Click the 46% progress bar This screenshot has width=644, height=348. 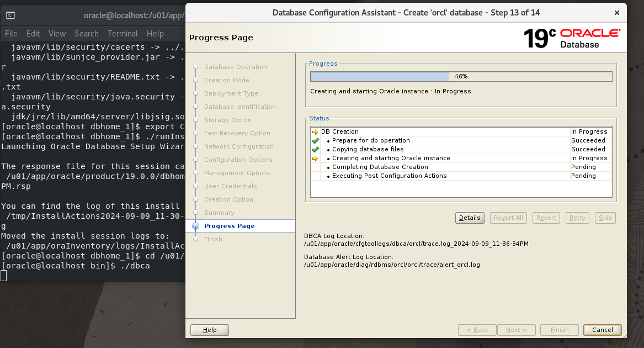point(461,77)
